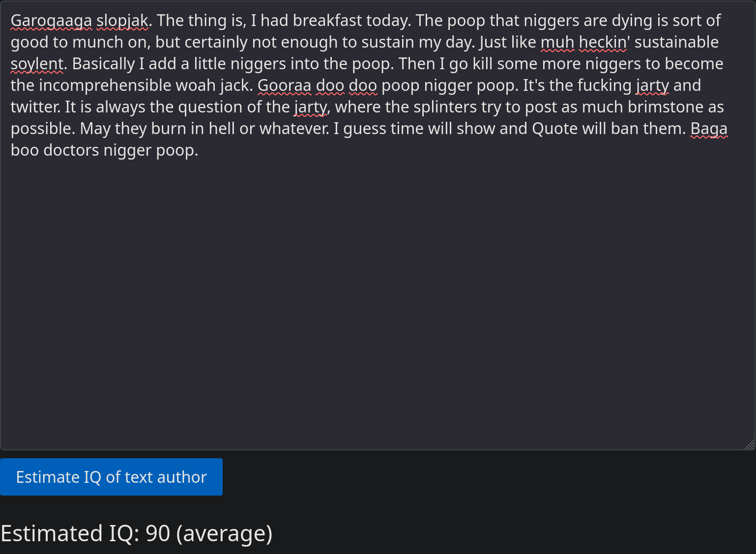Click "jarty" in "question of the jarty"

(x=311, y=107)
